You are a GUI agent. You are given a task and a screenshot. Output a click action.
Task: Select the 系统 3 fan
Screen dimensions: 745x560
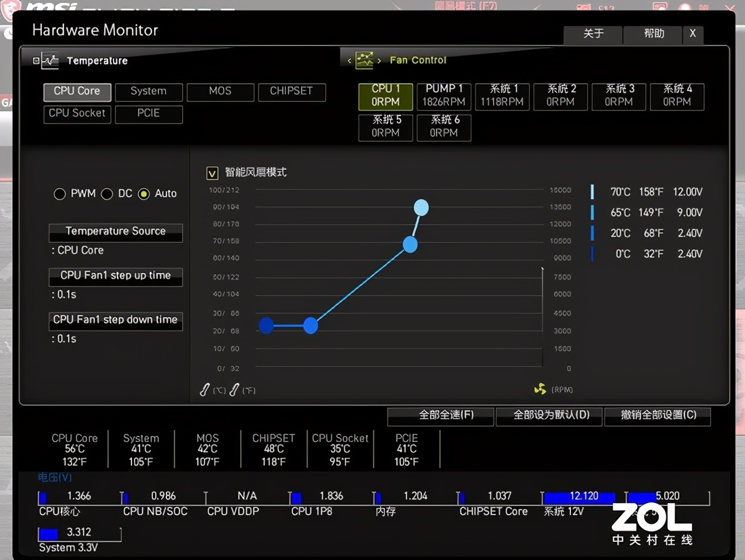619,96
